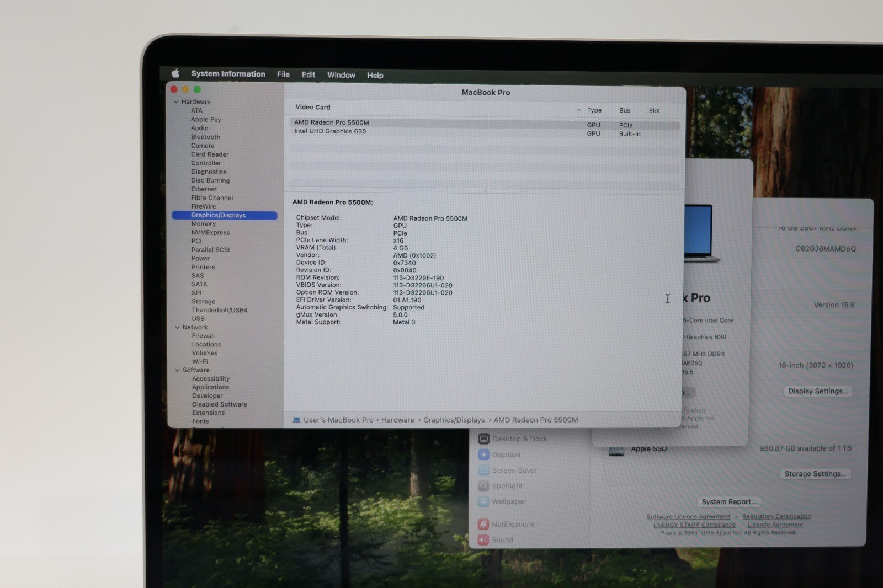The height and width of the screenshot is (588, 883).
Task: Open the Apple menu
Action: (x=175, y=73)
